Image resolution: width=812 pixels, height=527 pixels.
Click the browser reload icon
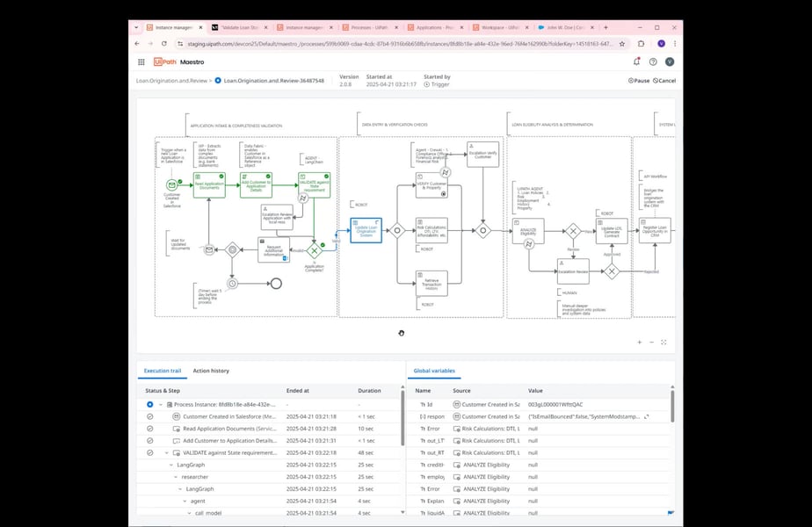pos(164,44)
